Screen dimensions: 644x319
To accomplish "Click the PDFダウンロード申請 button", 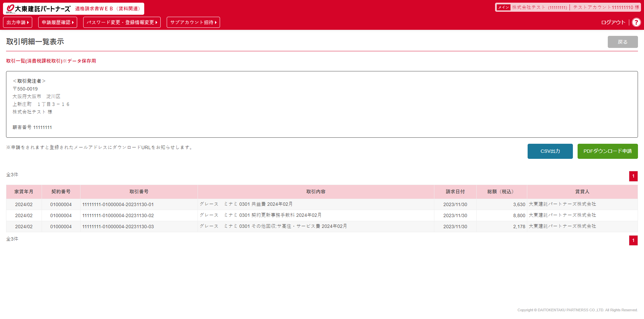I will (x=607, y=151).
